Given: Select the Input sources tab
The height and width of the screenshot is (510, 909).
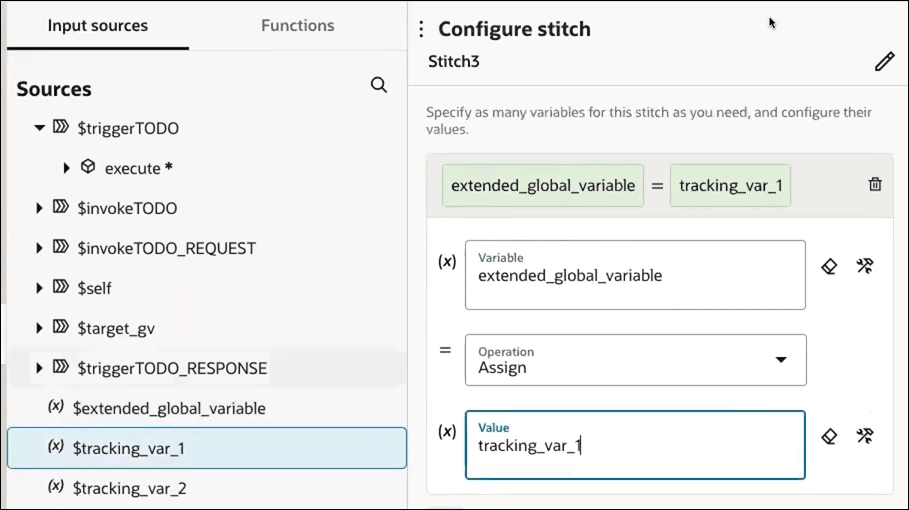Looking at the screenshot, I should (x=97, y=25).
